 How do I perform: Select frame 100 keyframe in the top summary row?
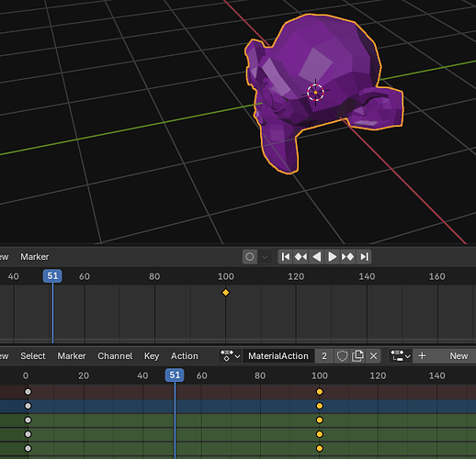[320, 392]
